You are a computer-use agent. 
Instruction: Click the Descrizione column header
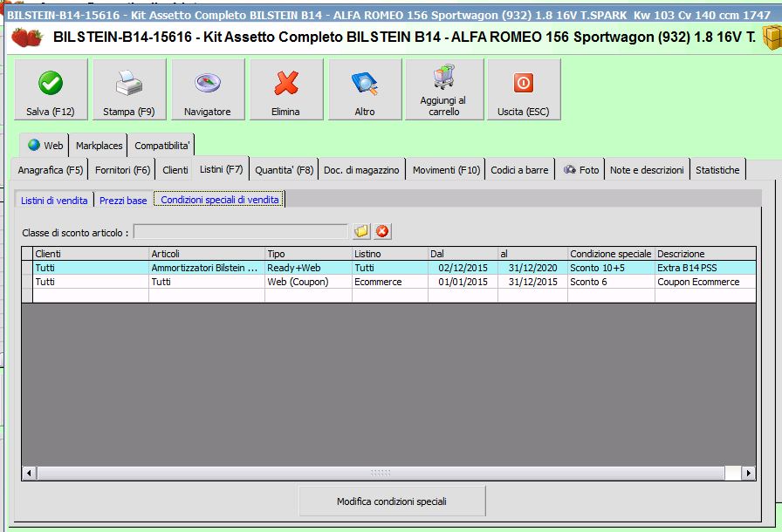click(x=706, y=254)
